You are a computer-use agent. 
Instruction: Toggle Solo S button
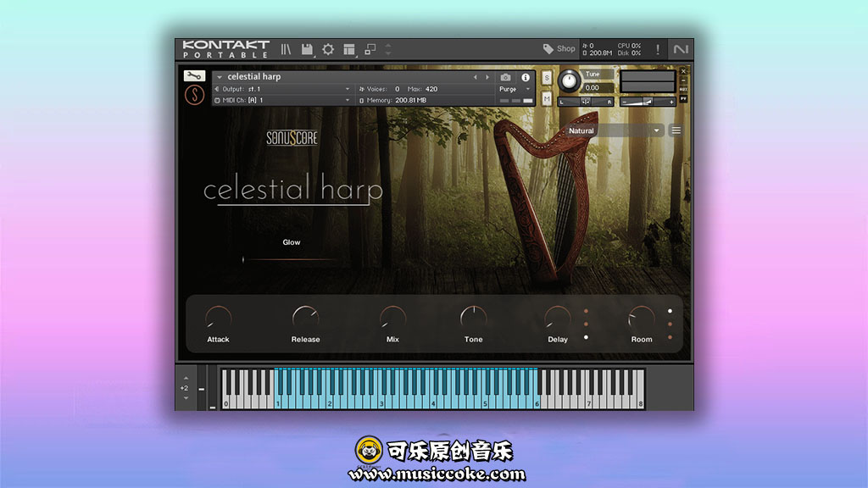coord(547,78)
